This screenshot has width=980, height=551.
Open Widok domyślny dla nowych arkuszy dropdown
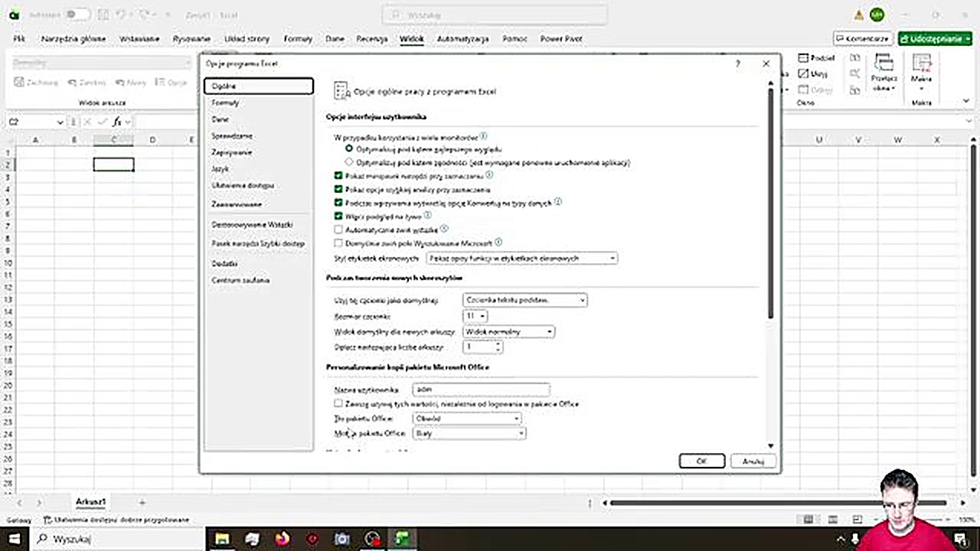point(549,331)
